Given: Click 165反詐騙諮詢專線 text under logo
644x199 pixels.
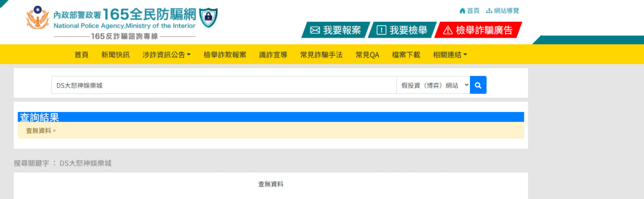Looking at the screenshot, I should [125, 36].
